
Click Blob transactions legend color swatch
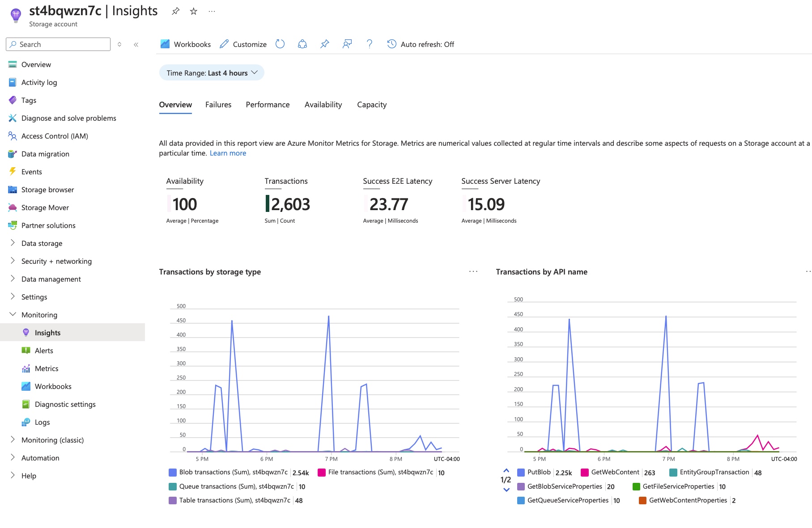click(x=172, y=473)
